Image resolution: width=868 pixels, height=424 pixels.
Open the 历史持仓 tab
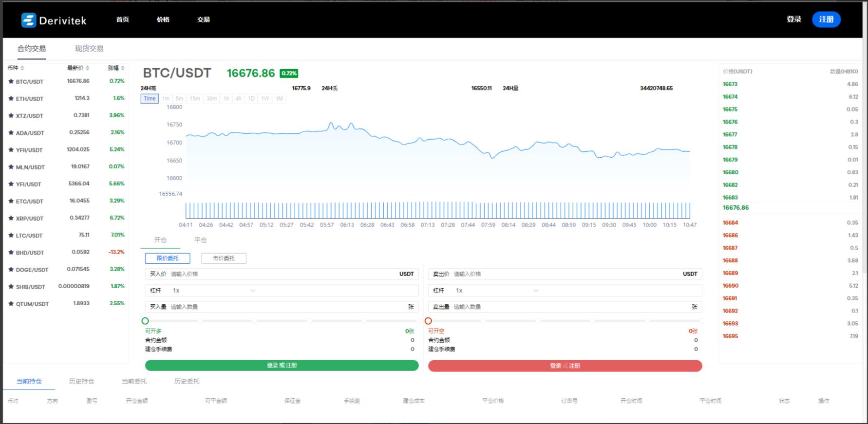pyautogui.click(x=81, y=381)
